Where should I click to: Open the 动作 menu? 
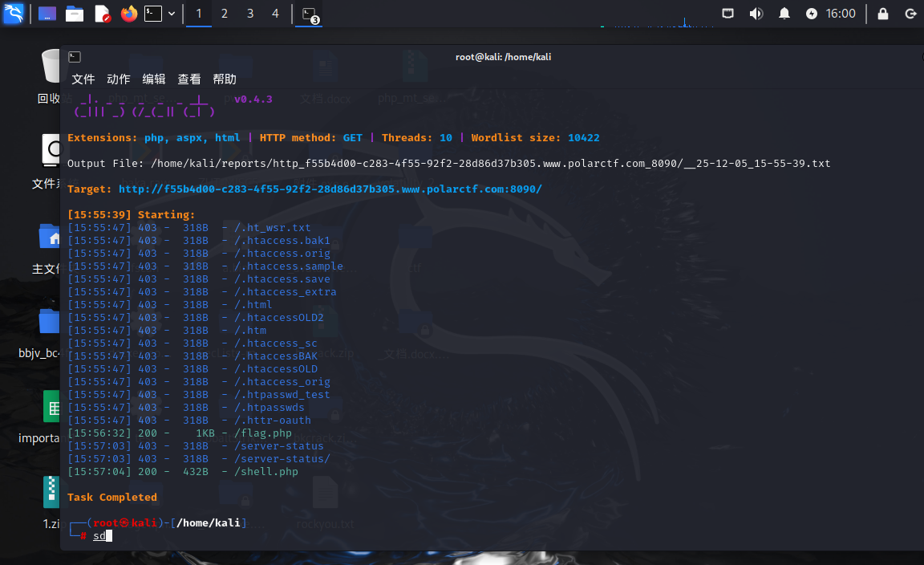119,79
